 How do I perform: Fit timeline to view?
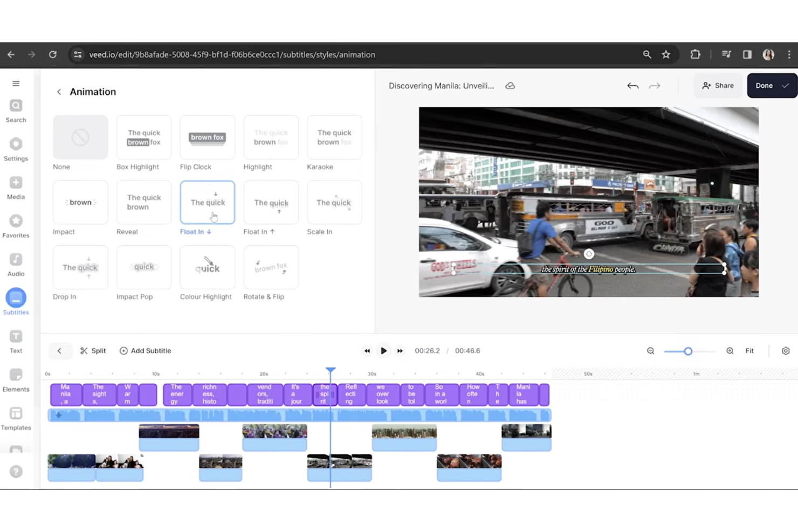(x=749, y=351)
